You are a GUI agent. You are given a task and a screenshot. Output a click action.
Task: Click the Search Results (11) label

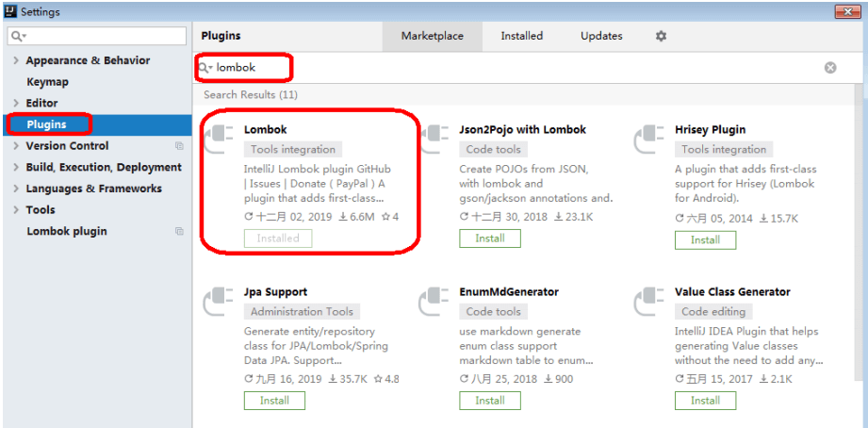point(250,94)
